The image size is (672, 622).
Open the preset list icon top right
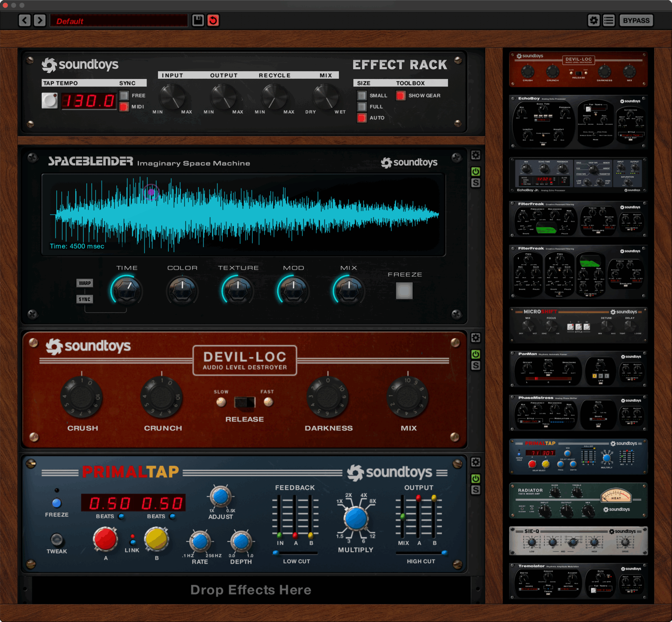[x=608, y=20]
